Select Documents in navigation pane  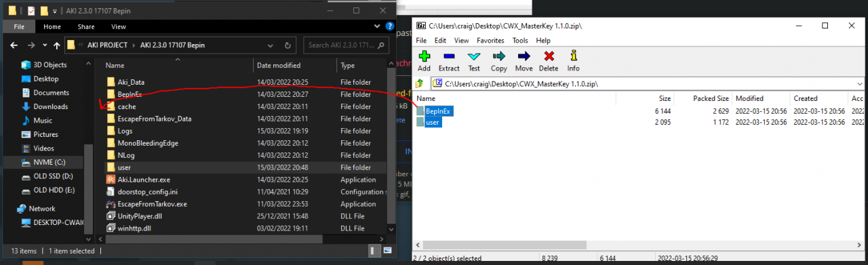pyautogui.click(x=51, y=93)
